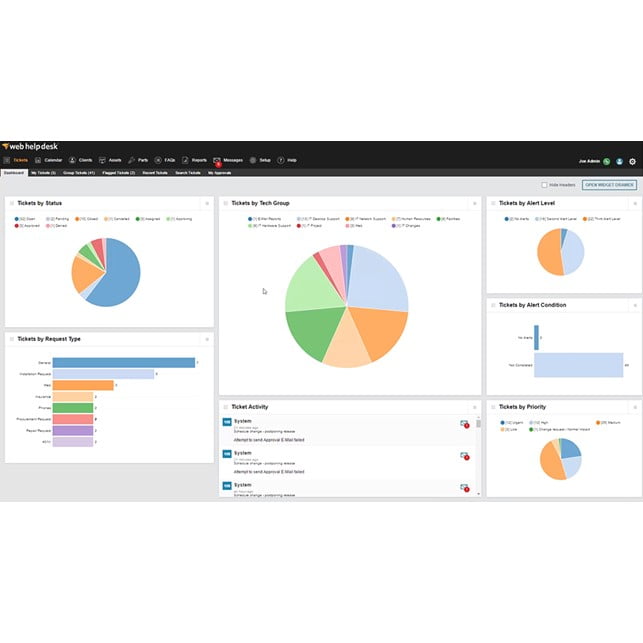The height and width of the screenshot is (643, 643).
Task: Open Messages with the red notification badge
Action: pos(217,160)
